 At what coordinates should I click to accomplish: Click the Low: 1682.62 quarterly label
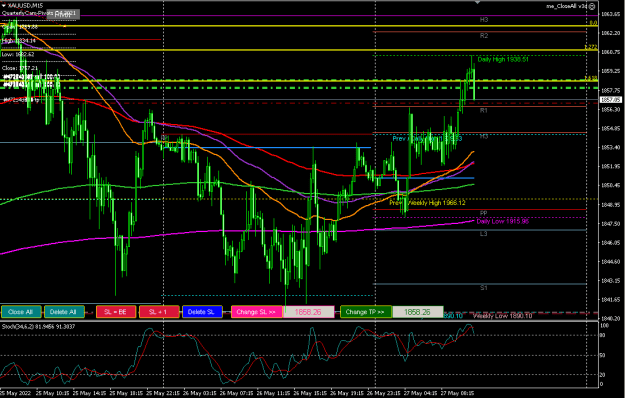tap(18, 54)
